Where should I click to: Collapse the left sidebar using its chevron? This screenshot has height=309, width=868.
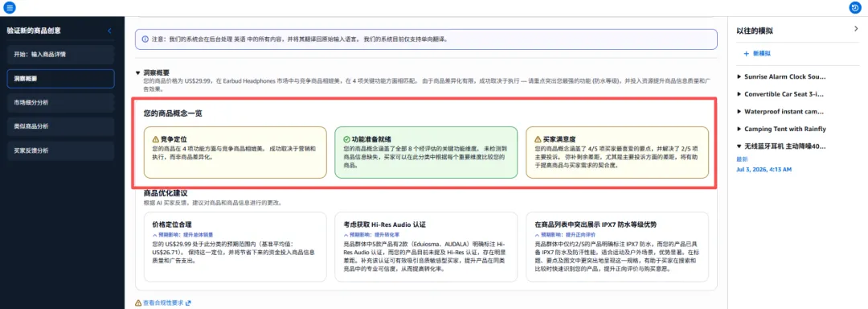109,31
